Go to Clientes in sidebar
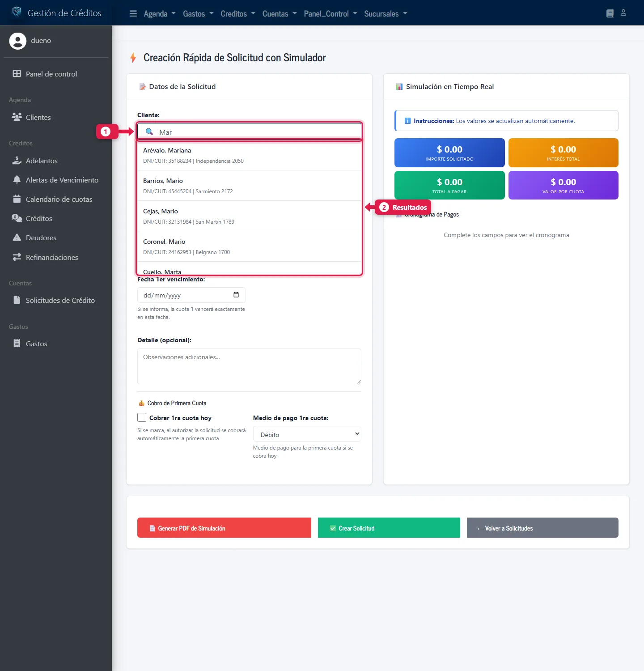Viewport: 644px width, 671px height. (x=56, y=117)
